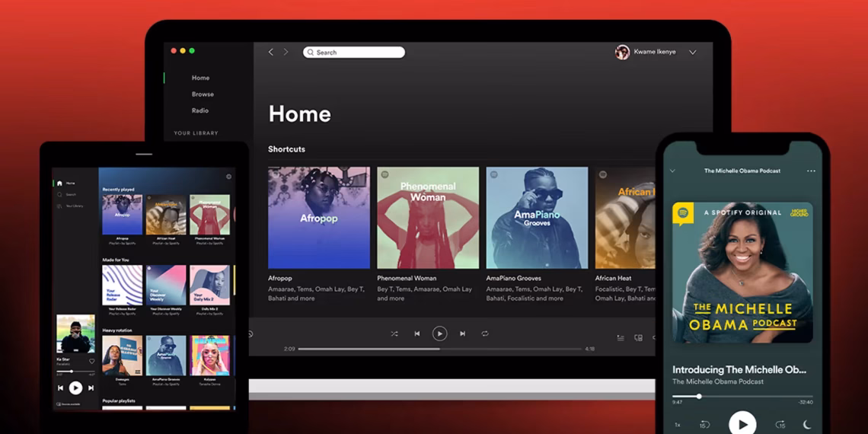Click the YOUR LIBRARY heading in laptop sidebar
Screen dimensions: 868x434
196,133
